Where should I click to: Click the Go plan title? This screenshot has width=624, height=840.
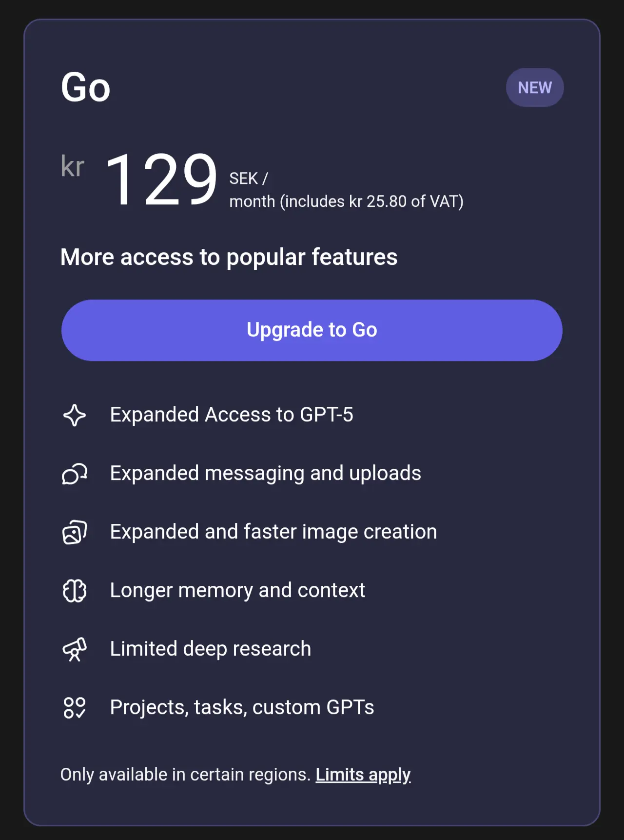(x=86, y=88)
